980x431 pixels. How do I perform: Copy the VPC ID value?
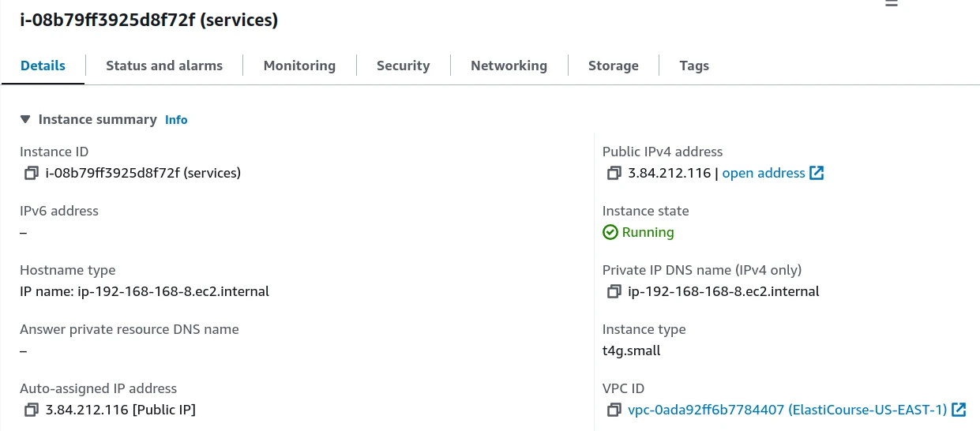pyautogui.click(x=614, y=410)
